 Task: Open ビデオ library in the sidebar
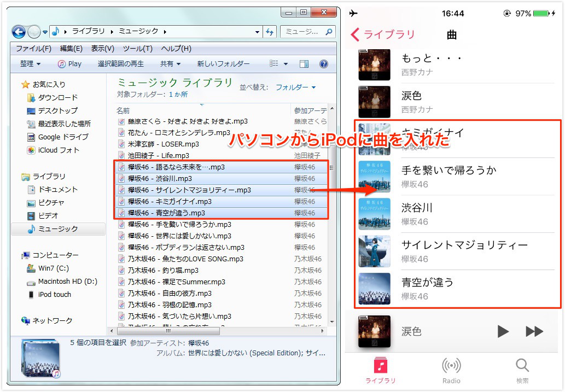coord(43,216)
